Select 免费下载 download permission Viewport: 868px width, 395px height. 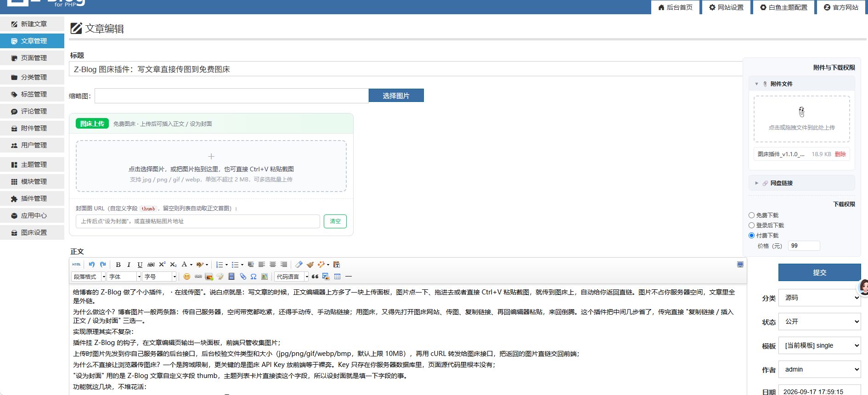pos(751,215)
